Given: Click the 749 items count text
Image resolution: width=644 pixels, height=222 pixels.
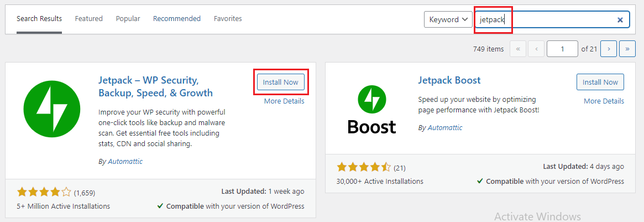Looking at the screenshot, I should coord(488,49).
